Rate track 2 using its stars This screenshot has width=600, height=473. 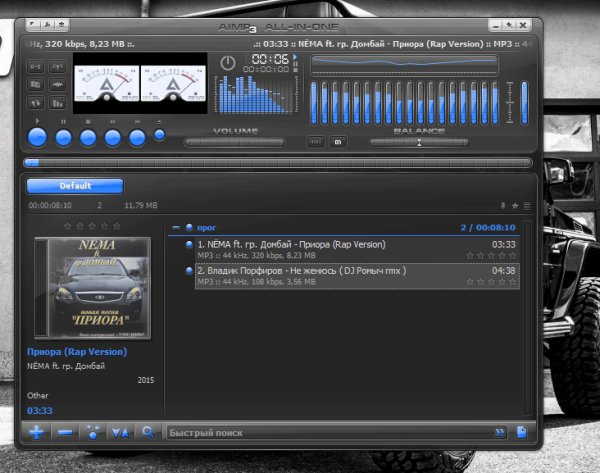(492, 282)
